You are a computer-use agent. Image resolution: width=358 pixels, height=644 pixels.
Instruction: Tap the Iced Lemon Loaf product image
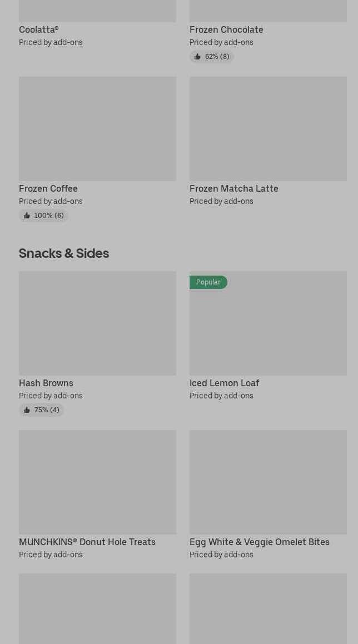point(268,328)
